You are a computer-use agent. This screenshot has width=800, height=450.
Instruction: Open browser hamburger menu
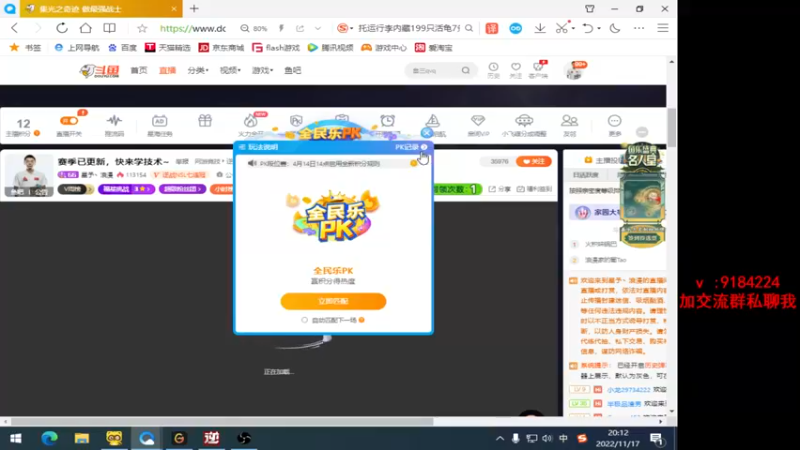pyautogui.click(x=663, y=29)
